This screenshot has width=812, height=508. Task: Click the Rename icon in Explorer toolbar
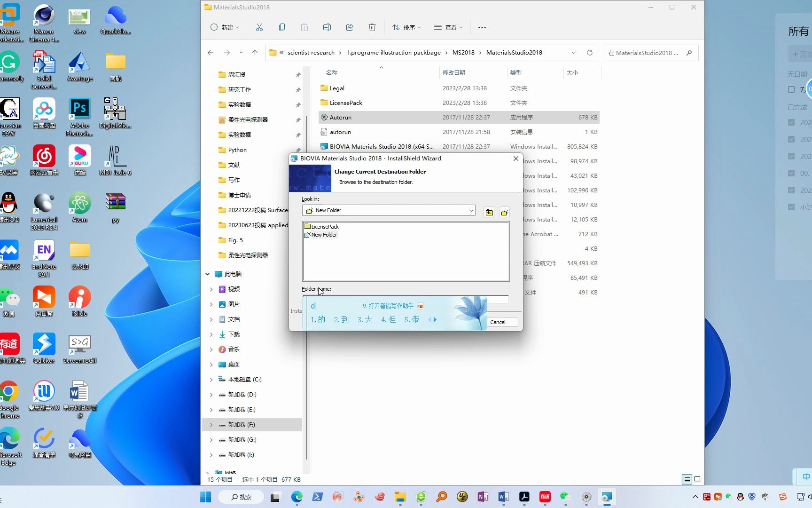pos(327,27)
